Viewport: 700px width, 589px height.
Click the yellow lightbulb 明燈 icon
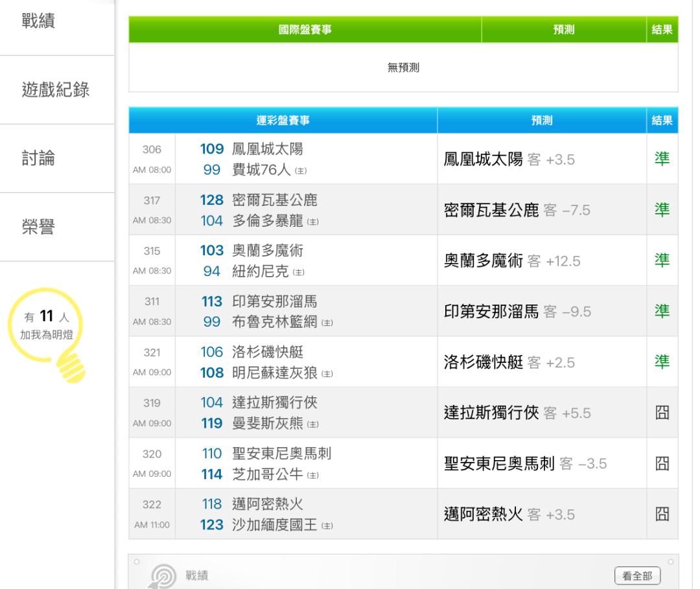tap(47, 335)
